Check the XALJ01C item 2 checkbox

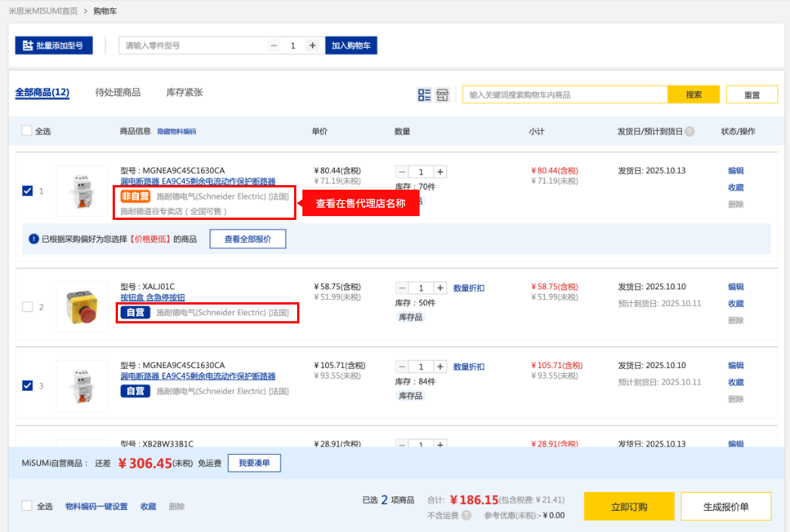coord(28,307)
